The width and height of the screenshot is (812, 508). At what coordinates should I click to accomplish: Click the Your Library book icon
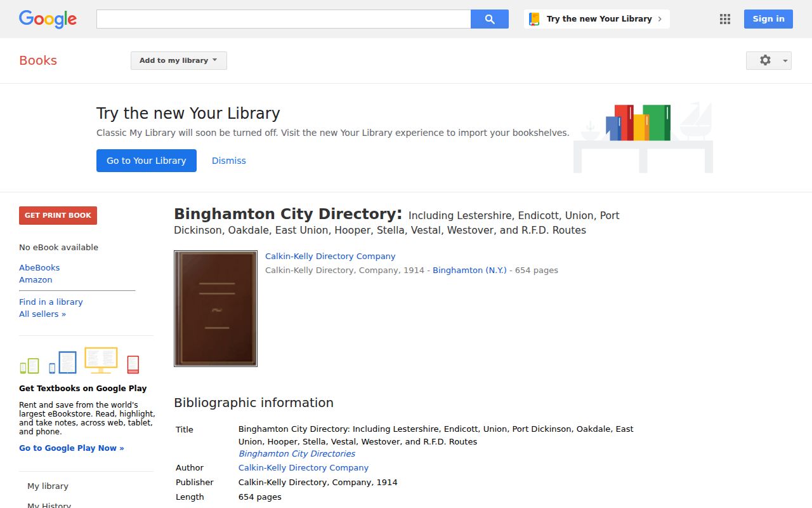[534, 19]
